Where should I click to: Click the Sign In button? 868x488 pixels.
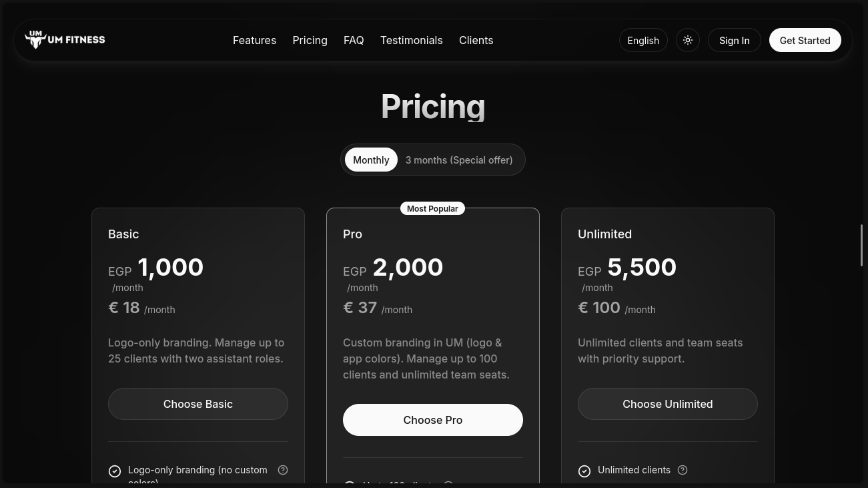[x=734, y=40]
